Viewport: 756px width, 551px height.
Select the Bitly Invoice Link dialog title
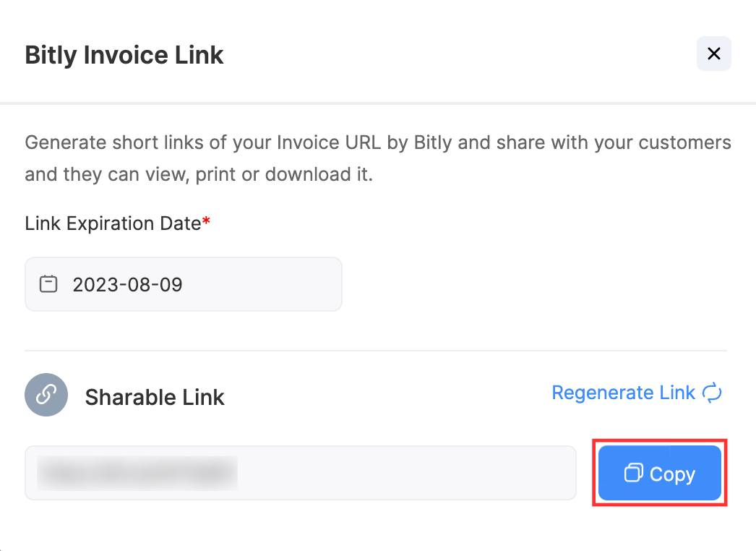pos(124,54)
